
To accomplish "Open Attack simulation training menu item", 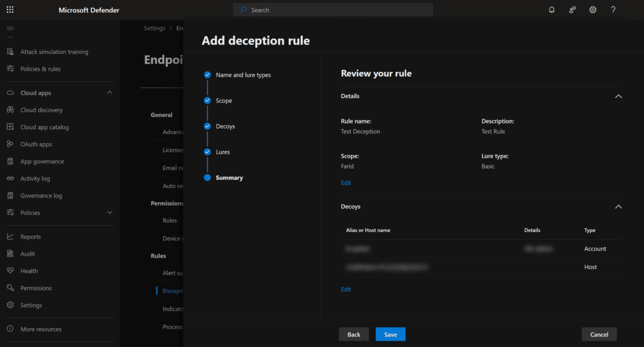I will tap(54, 51).
